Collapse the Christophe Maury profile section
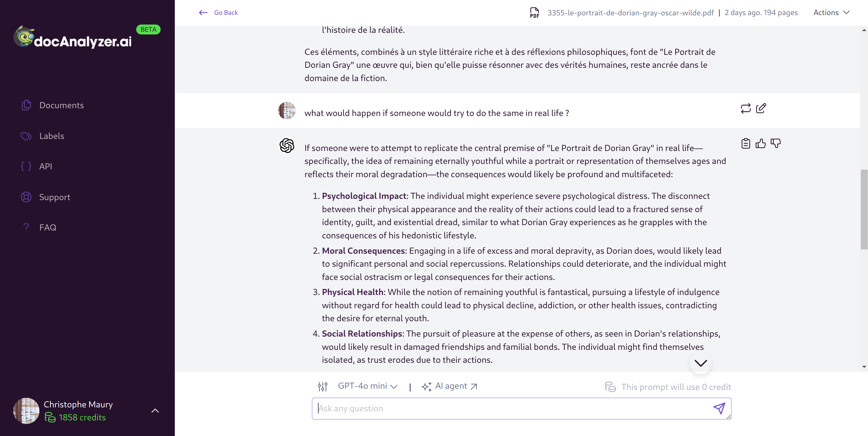Viewport: 868px width, 436px height. click(x=155, y=410)
